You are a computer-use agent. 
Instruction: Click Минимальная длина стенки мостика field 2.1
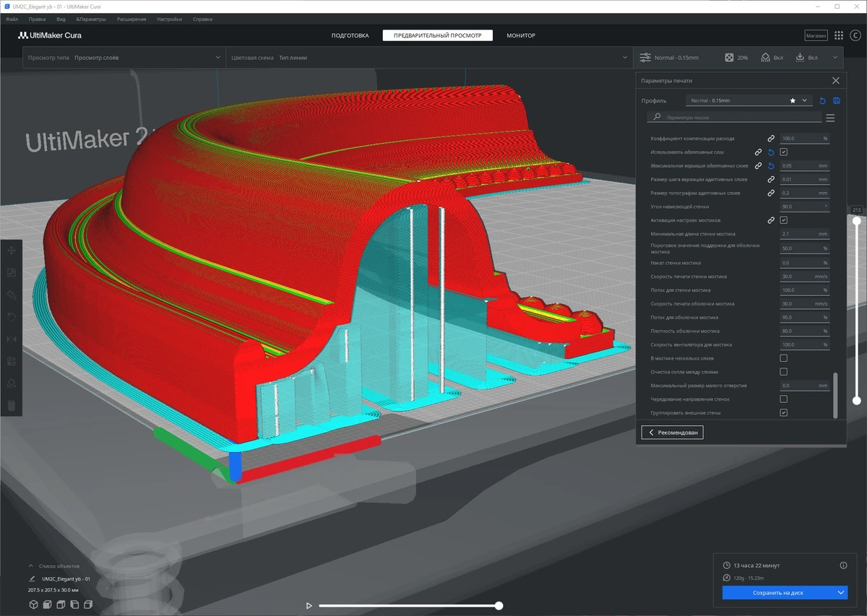(805, 234)
